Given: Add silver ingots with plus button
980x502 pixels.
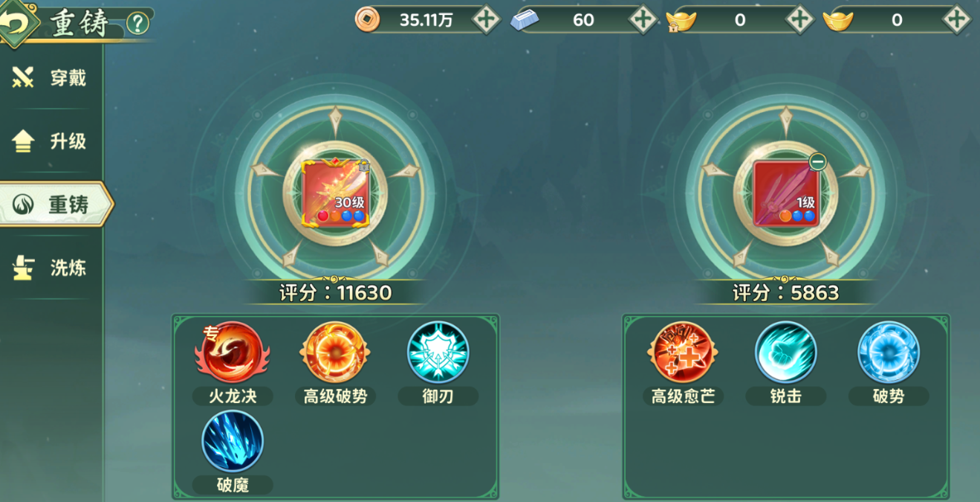Looking at the screenshot, I should tap(643, 20).
